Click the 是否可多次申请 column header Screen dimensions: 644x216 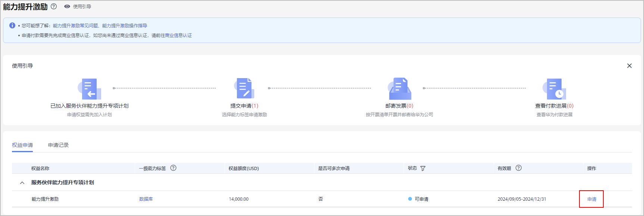click(334, 169)
